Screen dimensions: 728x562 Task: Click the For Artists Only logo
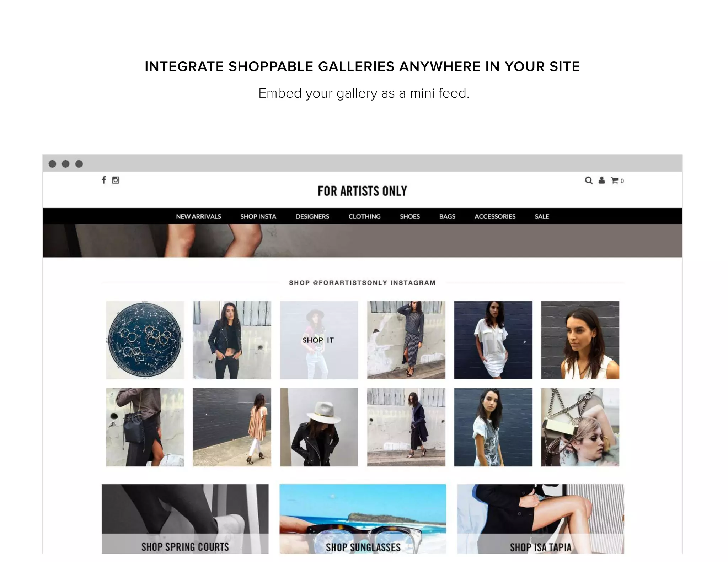(x=362, y=191)
